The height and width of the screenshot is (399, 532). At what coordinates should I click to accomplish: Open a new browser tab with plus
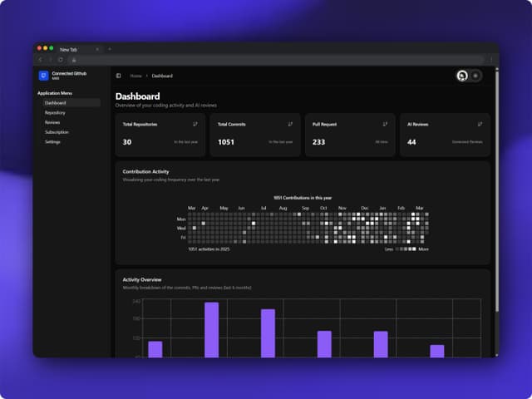click(x=109, y=49)
